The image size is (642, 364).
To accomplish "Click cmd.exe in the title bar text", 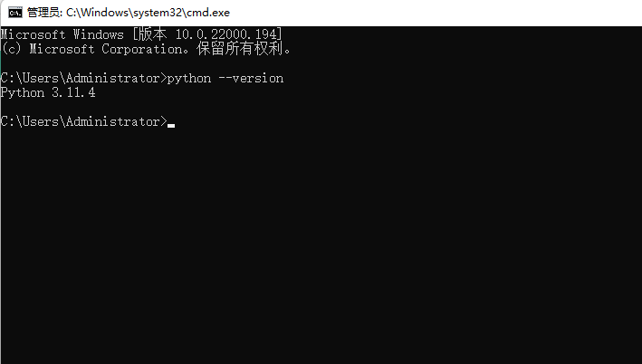I will pyautogui.click(x=208, y=13).
